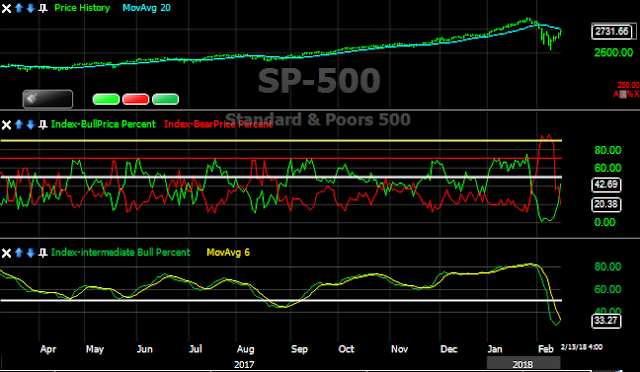Click the May month label
This screenshot has width=640, height=372.
pyautogui.click(x=95, y=350)
